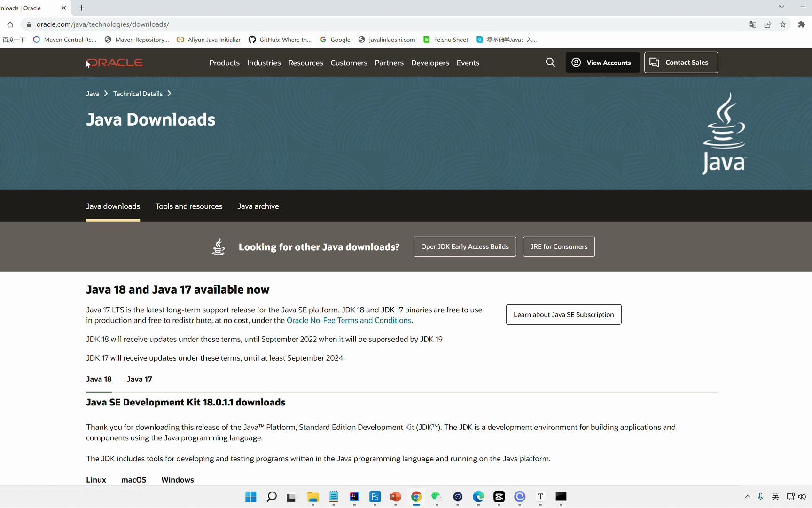Screen dimensions: 812x508
Task: Open Task View from the taskbar
Action: pos(292,497)
